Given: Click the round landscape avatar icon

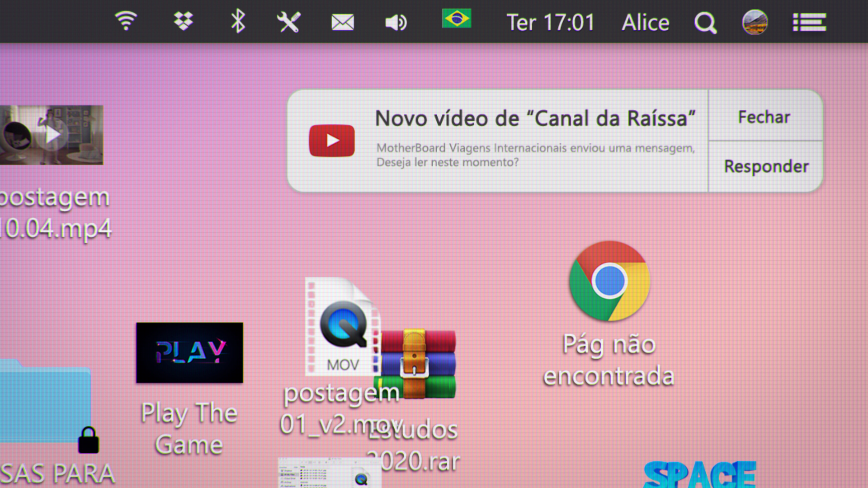Looking at the screenshot, I should click(x=755, y=22).
